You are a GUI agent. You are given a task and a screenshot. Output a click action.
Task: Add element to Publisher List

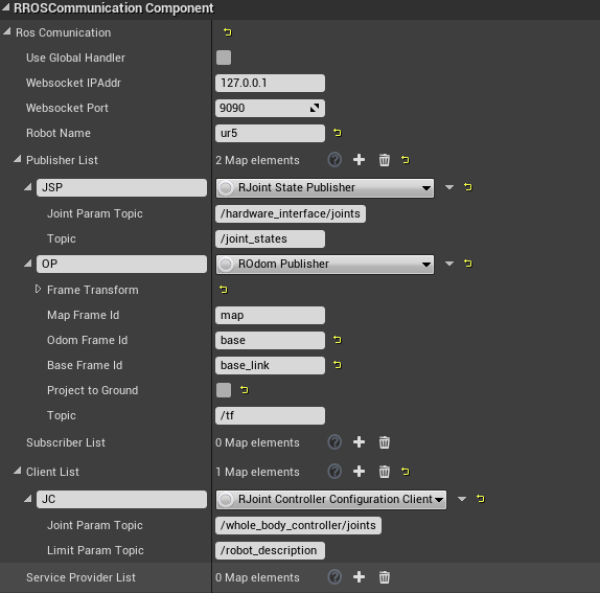(359, 160)
